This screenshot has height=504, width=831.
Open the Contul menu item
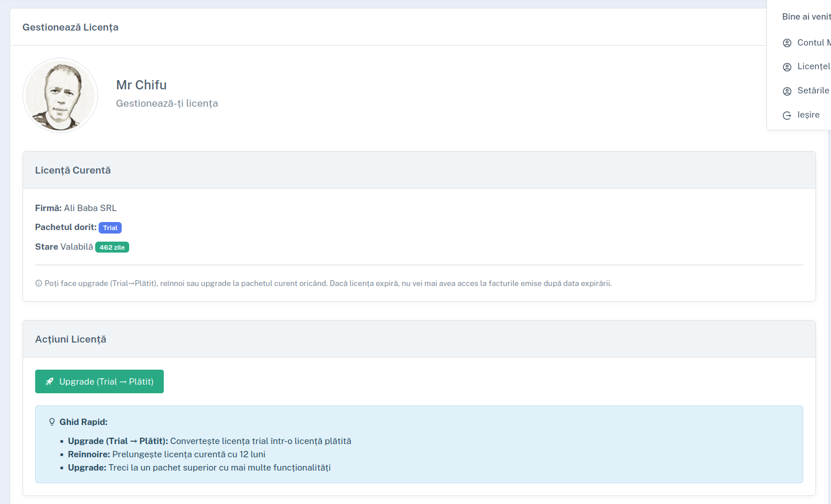[813, 43]
